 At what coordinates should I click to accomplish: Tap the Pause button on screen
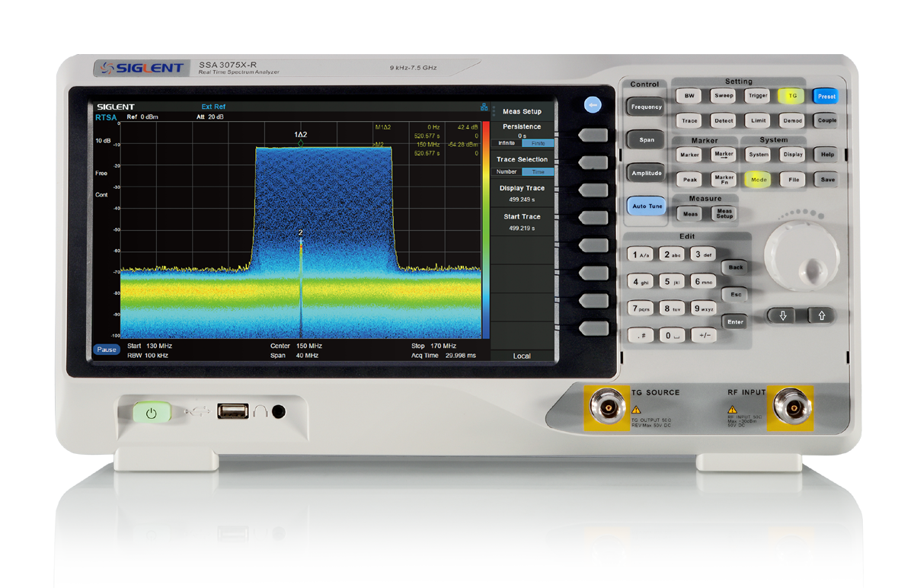tap(107, 350)
